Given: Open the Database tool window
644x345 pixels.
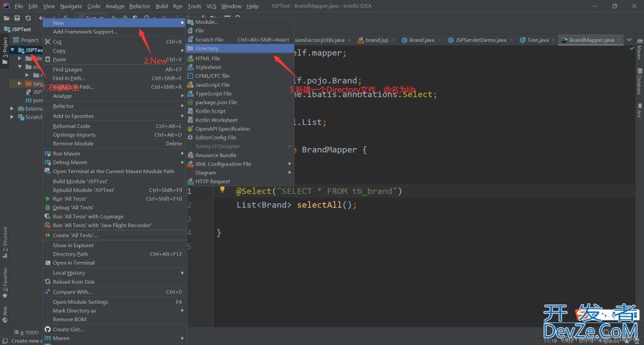Looking at the screenshot, I should pos(639,81).
